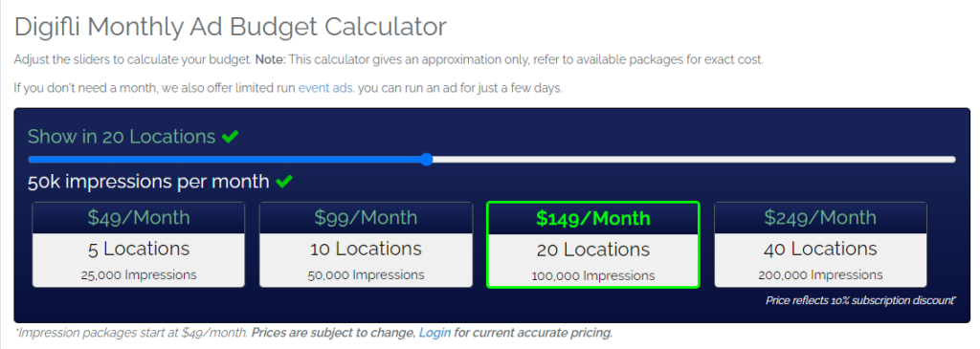
Task: Click the green checkmark beside Show in 20 Locations
Action: tap(230, 137)
